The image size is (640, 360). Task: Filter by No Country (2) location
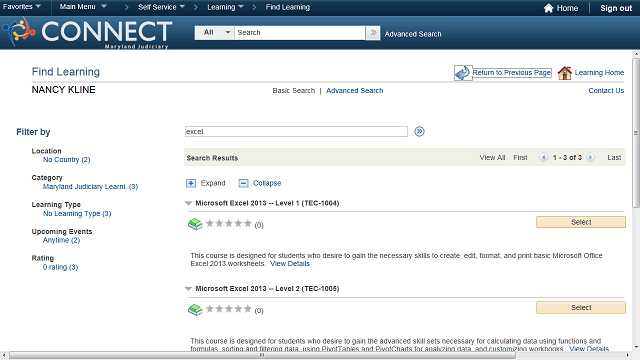click(67, 160)
